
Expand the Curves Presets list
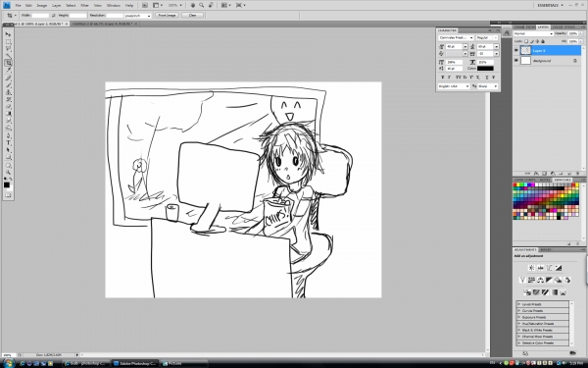pos(543,311)
